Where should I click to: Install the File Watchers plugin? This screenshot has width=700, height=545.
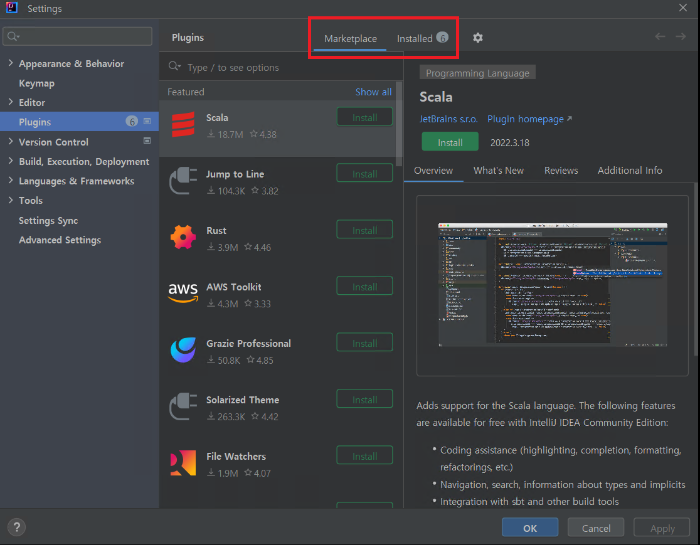tap(365, 456)
